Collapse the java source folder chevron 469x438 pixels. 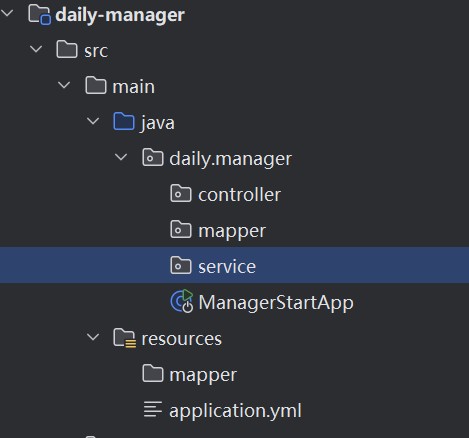click(93, 121)
